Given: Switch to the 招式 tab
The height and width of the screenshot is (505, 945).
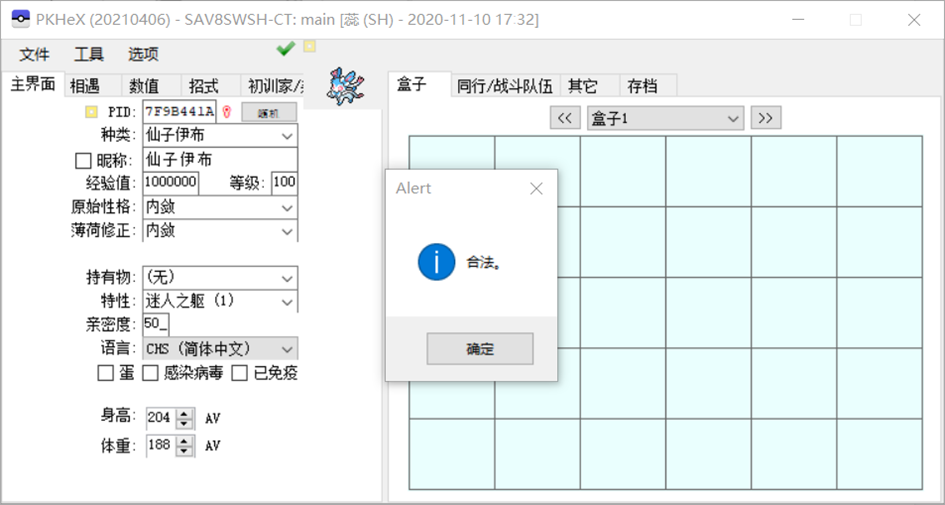Looking at the screenshot, I should 210,86.
